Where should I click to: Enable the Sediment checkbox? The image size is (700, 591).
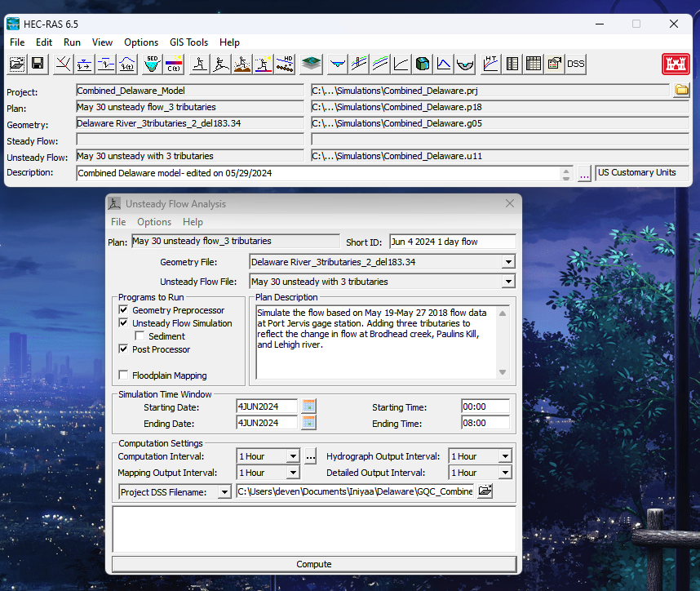[x=140, y=335]
